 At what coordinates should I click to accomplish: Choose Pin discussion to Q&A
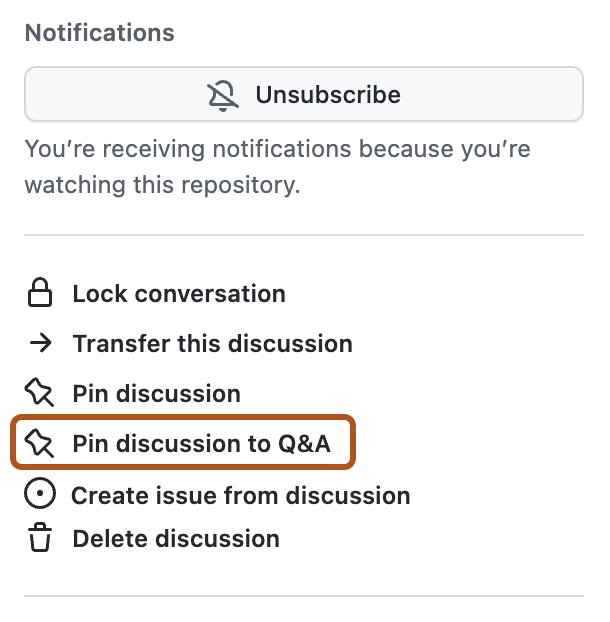coord(201,444)
